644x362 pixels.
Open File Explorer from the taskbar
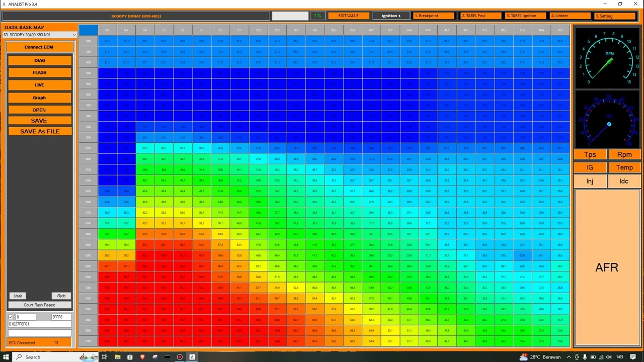point(117,357)
